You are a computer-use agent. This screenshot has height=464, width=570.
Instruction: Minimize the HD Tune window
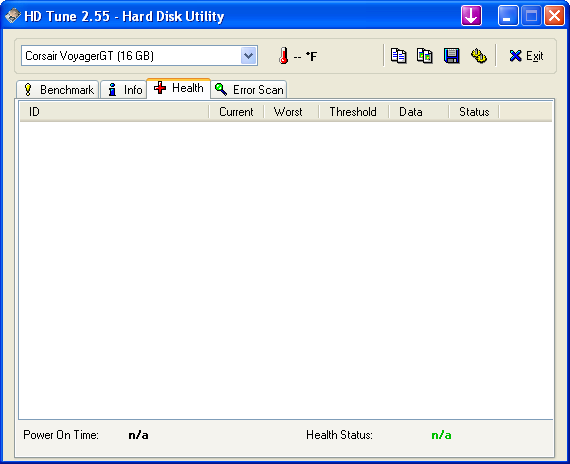(x=508, y=16)
